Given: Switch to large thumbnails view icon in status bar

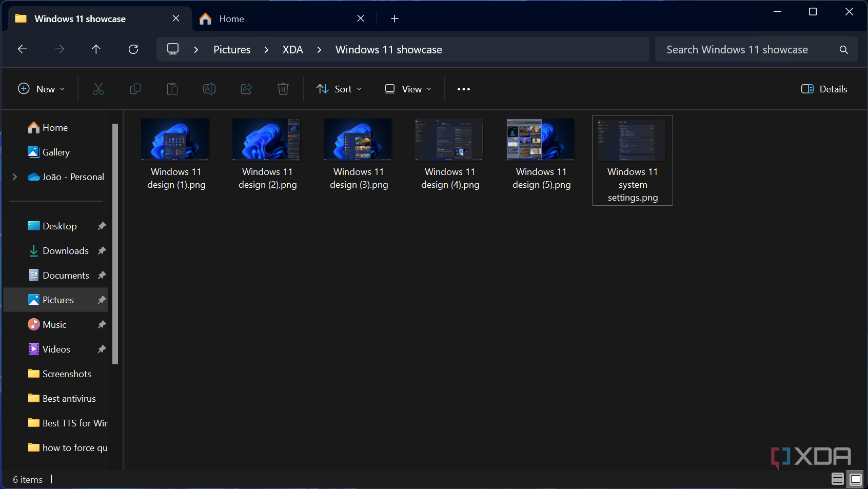Looking at the screenshot, I should (x=856, y=479).
